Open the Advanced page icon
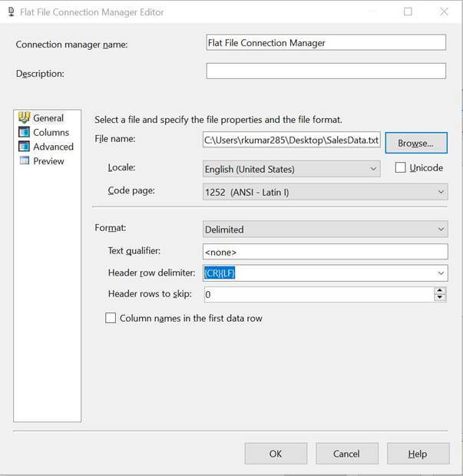This screenshot has width=463, height=476. (x=25, y=147)
